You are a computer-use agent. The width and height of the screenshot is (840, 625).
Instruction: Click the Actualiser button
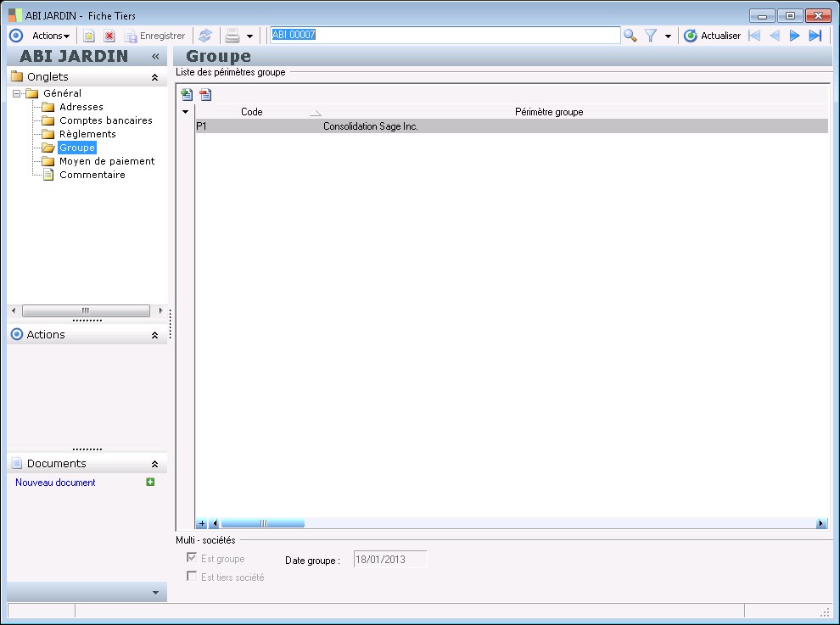(713, 36)
